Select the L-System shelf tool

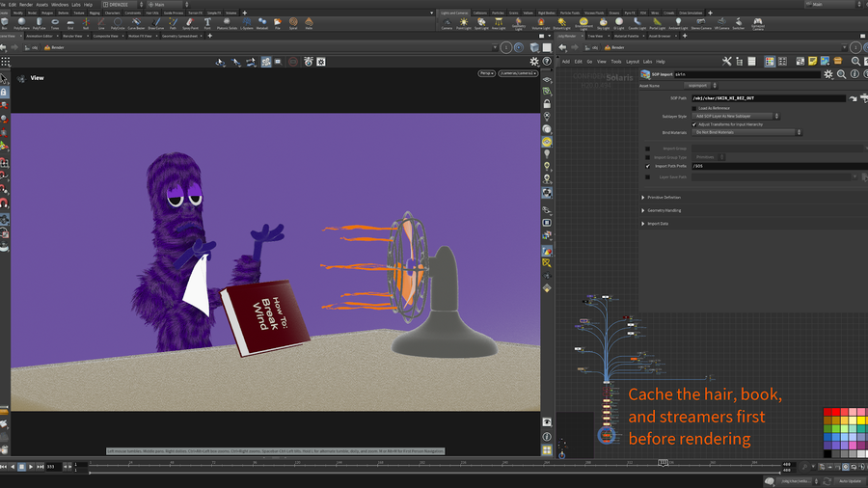(x=246, y=24)
